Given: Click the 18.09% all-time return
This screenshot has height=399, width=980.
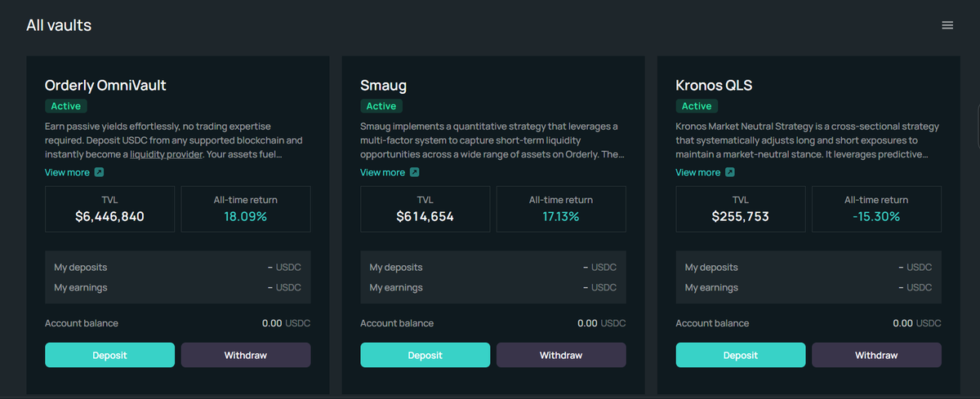Looking at the screenshot, I should tap(246, 216).
